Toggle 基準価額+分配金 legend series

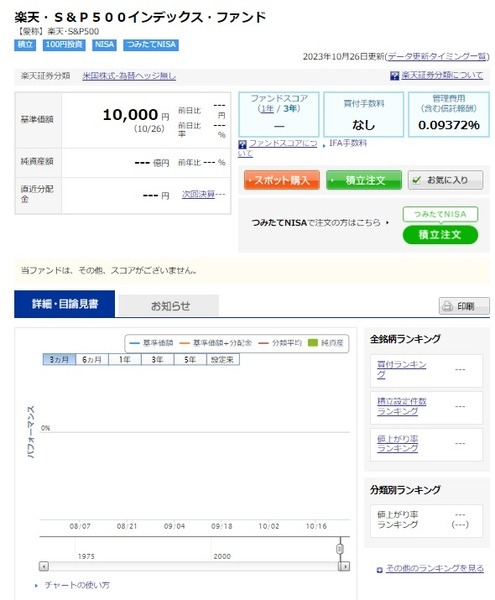pos(216,343)
